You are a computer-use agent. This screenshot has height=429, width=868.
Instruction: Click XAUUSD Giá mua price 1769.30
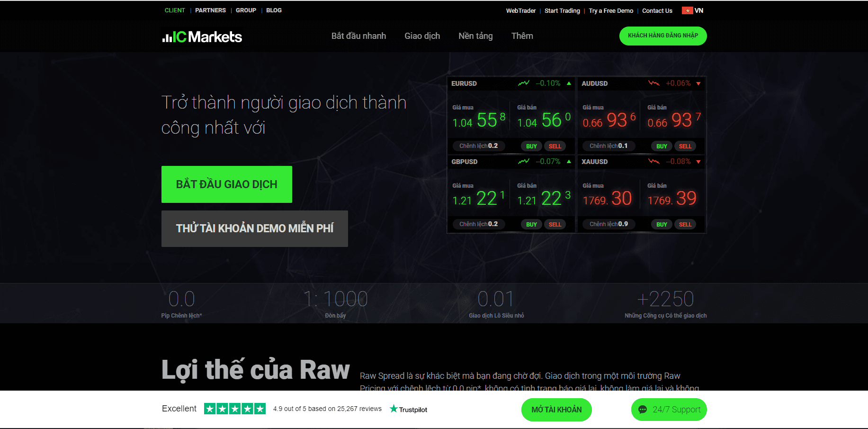(607, 199)
